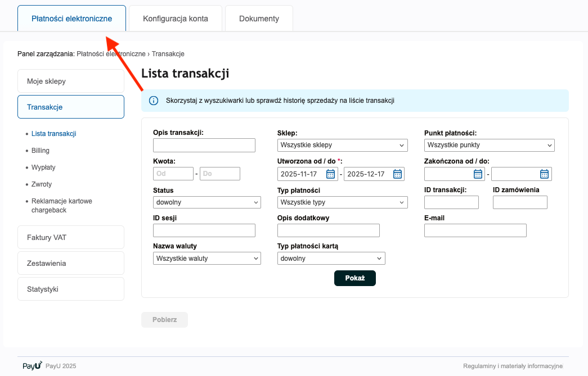Click the E-mail input field
The height and width of the screenshot is (376, 588).
tap(475, 230)
